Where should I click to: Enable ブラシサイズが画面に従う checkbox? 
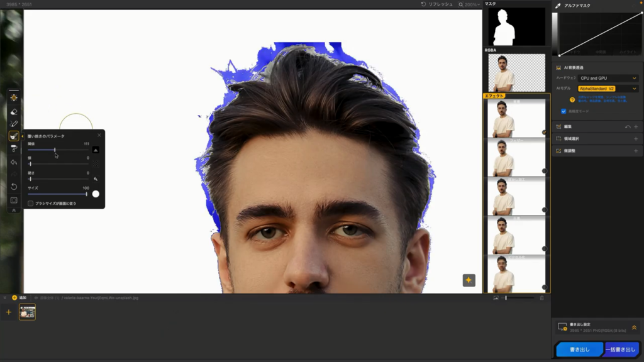coord(31,204)
